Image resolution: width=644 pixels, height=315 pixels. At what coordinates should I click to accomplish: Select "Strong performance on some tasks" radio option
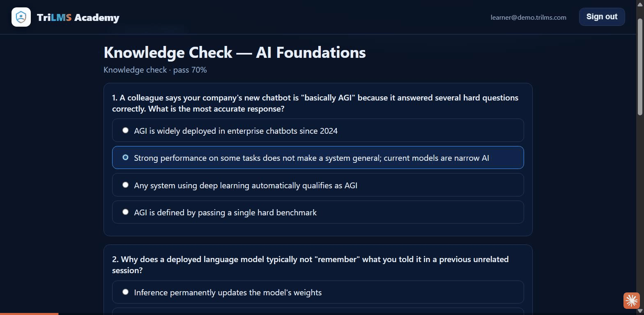tap(125, 157)
